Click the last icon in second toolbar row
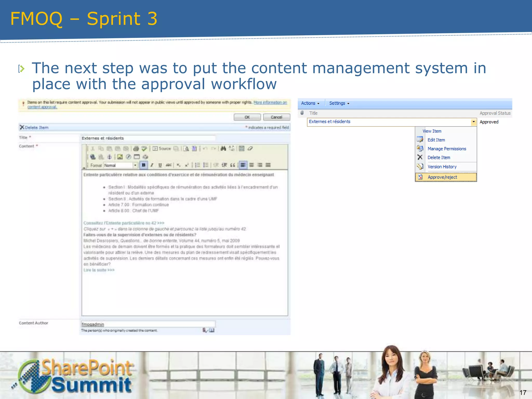 [145, 157]
